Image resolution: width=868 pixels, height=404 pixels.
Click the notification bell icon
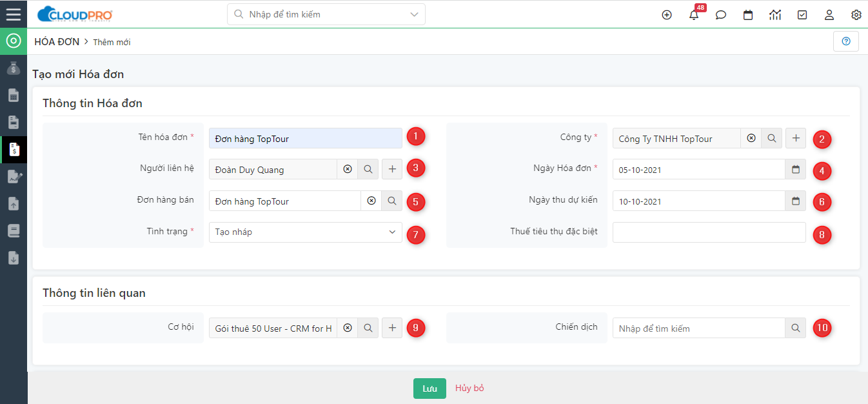[x=694, y=15]
